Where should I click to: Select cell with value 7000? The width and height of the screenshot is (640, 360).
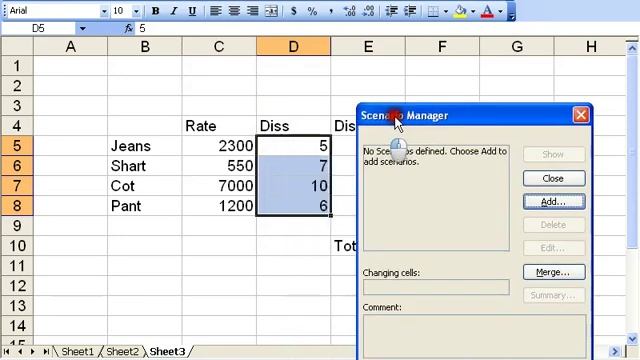point(219,186)
